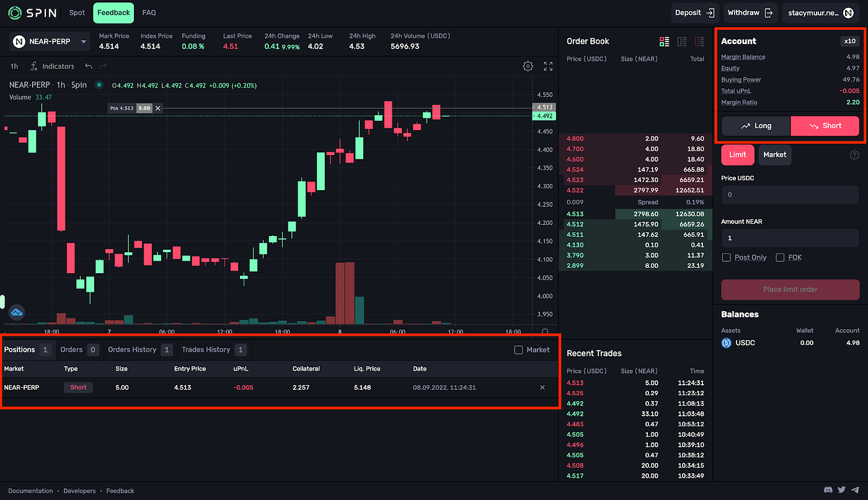The width and height of the screenshot is (868, 500).
Task: Open the FAQ page
Action: (149, 12)
